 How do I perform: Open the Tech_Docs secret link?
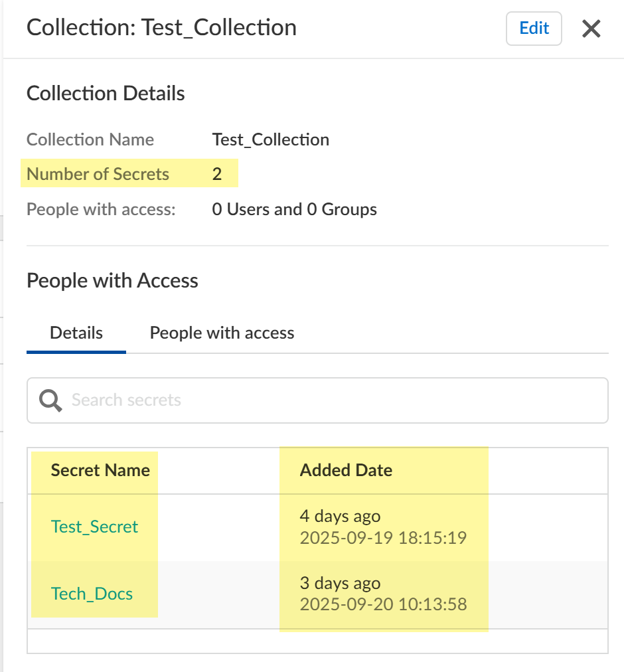[x=92, y=594]
